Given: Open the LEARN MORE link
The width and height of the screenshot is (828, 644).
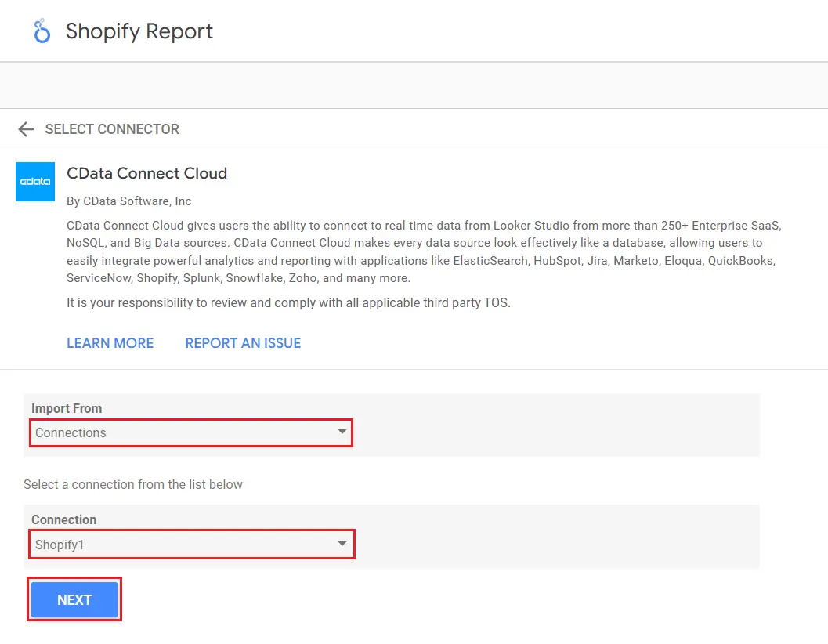Looking at the screenshot, I should pyautogui.click(x=110, y=342).
